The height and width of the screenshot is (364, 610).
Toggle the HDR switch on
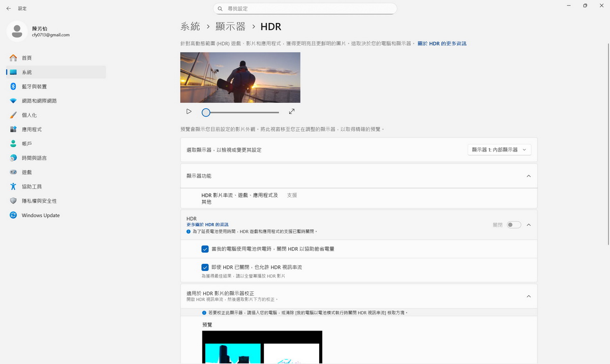coord(513,225)
